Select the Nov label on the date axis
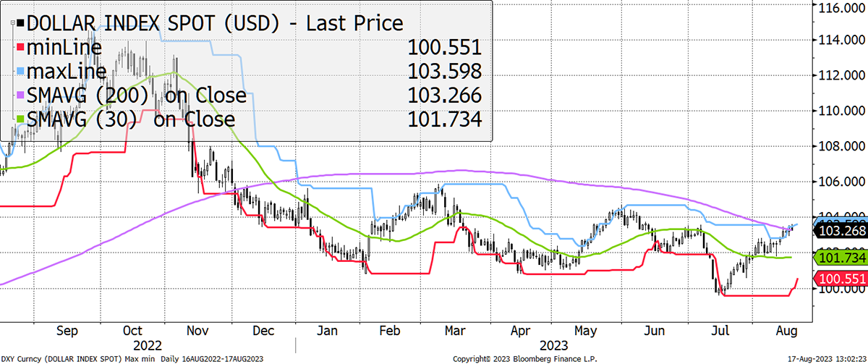 [198, 330]
